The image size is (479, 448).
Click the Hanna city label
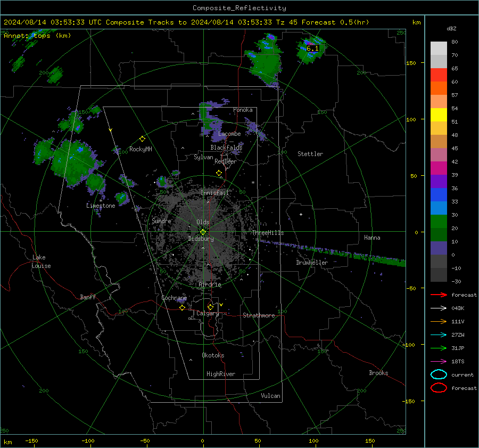click(372, 238)
